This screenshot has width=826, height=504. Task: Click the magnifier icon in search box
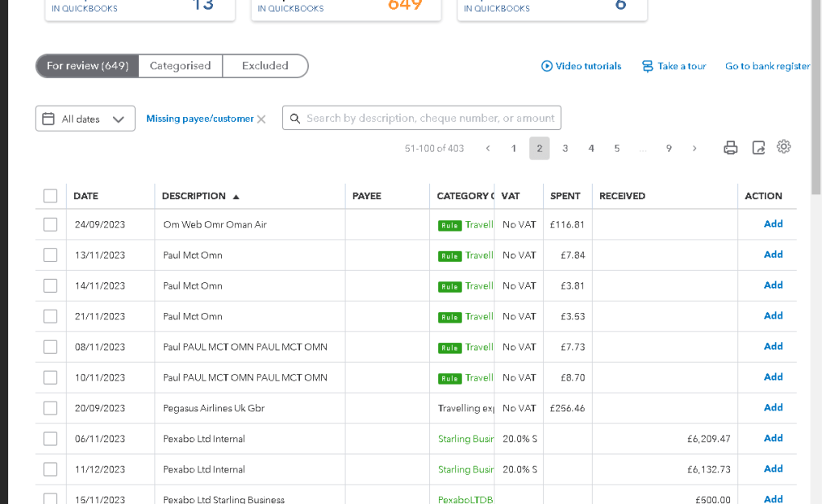pos(295,119)
